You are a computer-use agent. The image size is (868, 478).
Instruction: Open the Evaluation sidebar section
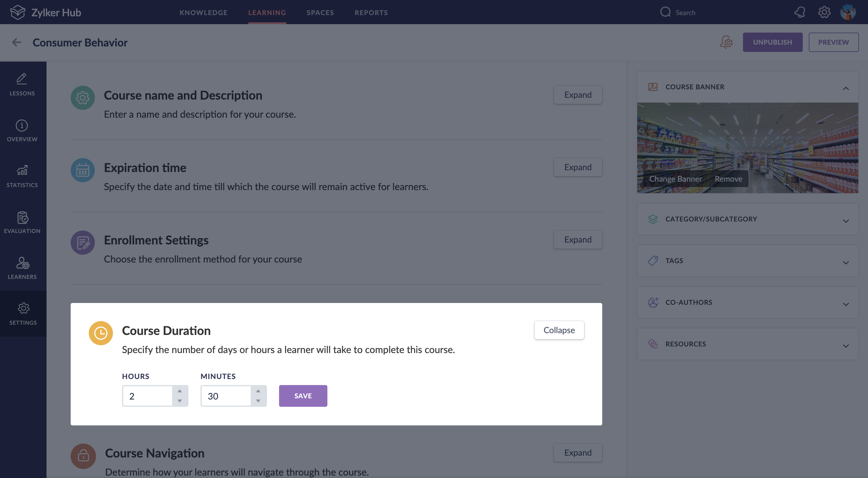tap(22, 222)
